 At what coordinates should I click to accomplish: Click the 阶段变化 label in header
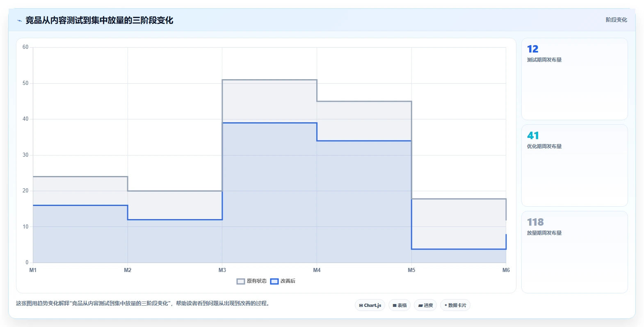[616, 20]
